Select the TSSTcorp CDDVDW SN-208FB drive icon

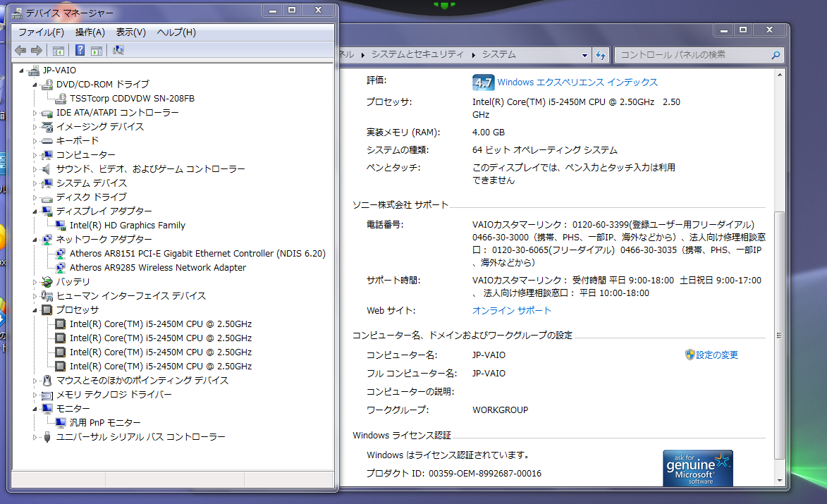pos(61,99)
